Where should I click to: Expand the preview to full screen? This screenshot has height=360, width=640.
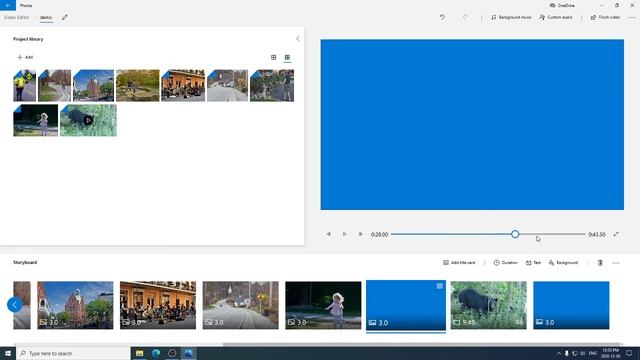pyautogui.click(x=616, y=234)
